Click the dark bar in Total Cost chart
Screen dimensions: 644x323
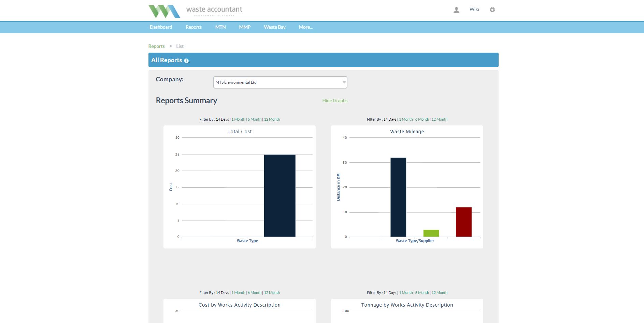pos(280,196)
